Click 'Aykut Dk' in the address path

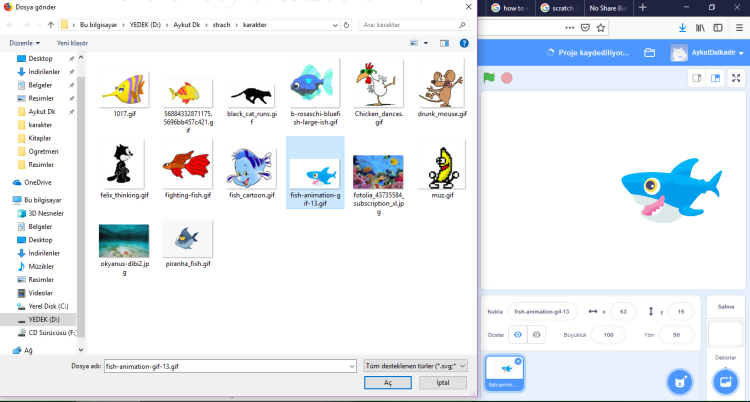pos(187,25)
